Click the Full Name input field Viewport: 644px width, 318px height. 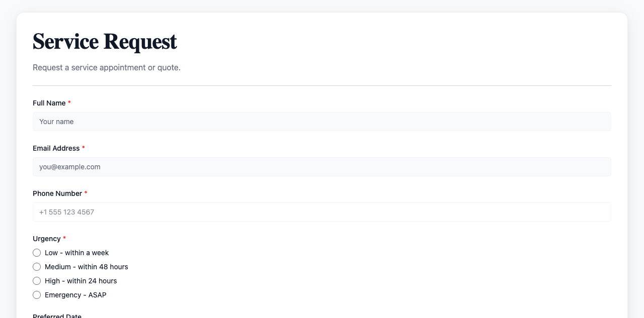click(x=322, y=122)
